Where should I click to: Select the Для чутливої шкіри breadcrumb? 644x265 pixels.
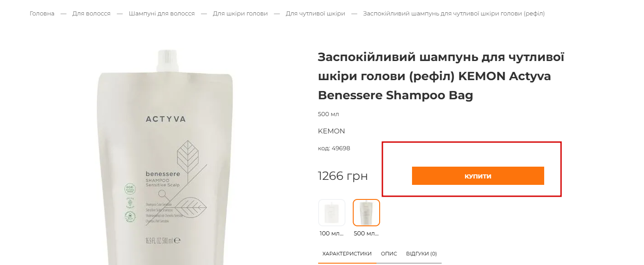[x=315, y=14]
